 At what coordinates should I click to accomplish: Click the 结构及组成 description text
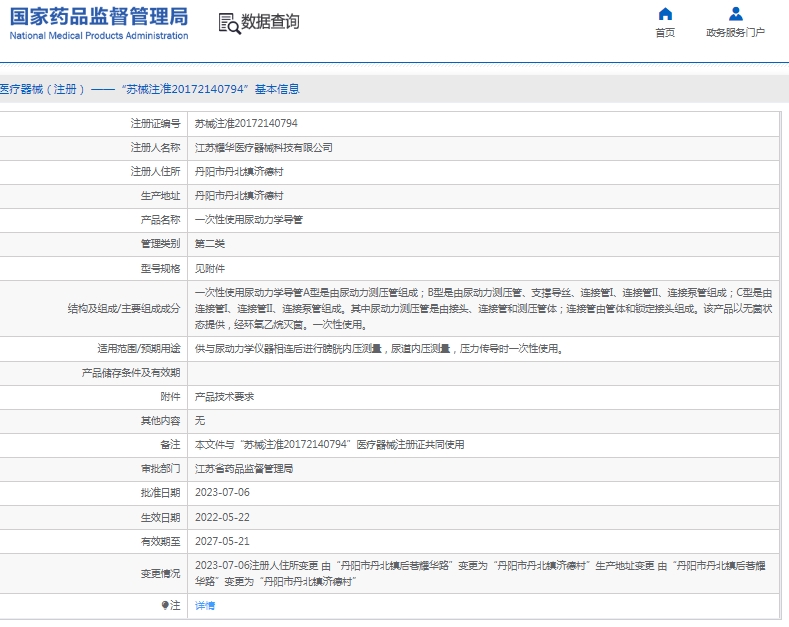(x=484, y=309)
